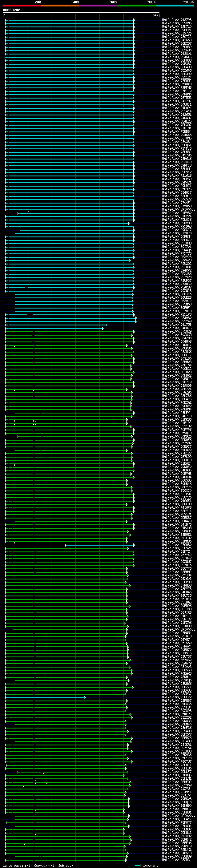Open hit UniRef100_A2WPG7
Viewport: 197px width, 868px height.
(177, 280)
